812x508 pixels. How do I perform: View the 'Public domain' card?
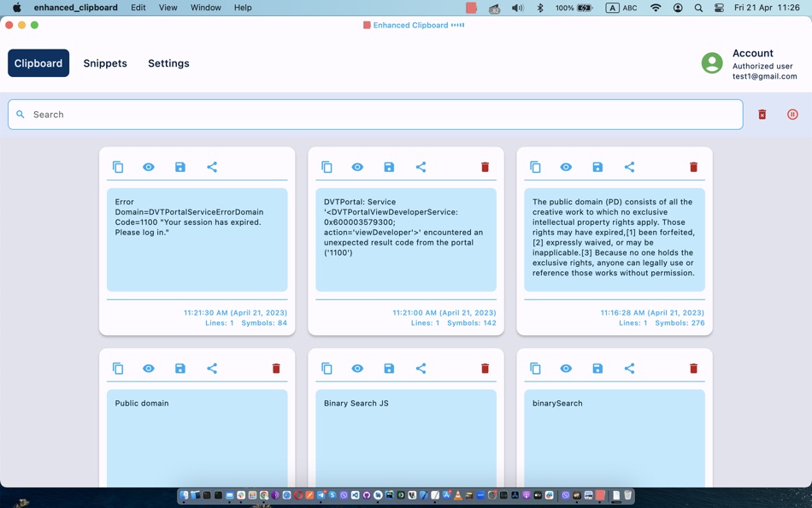pos(149,369)
